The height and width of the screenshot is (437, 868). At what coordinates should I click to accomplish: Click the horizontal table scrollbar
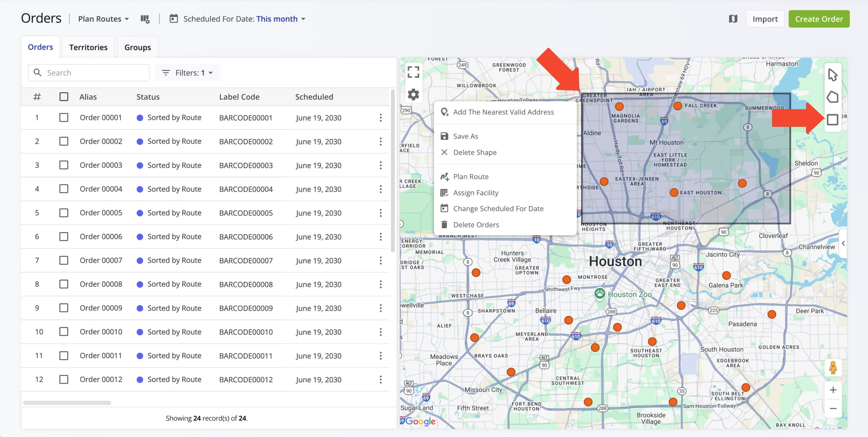(x=67, y=403)
